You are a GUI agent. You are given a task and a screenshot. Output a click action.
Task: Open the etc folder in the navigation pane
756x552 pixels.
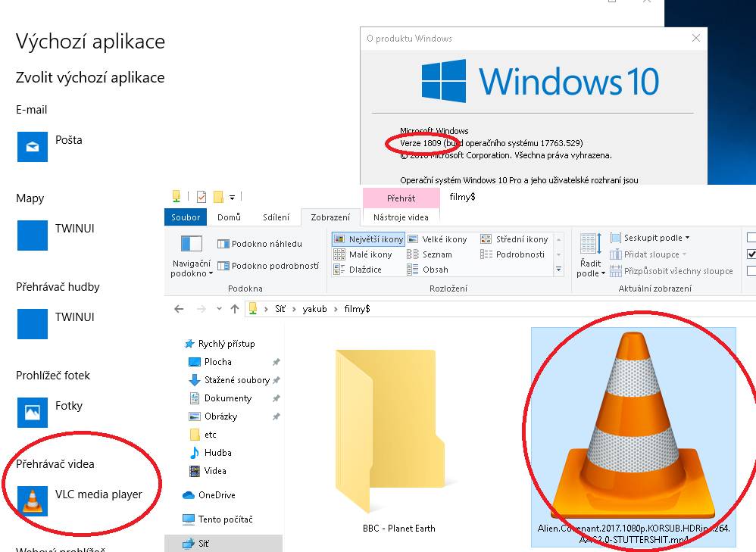[203, 435]
